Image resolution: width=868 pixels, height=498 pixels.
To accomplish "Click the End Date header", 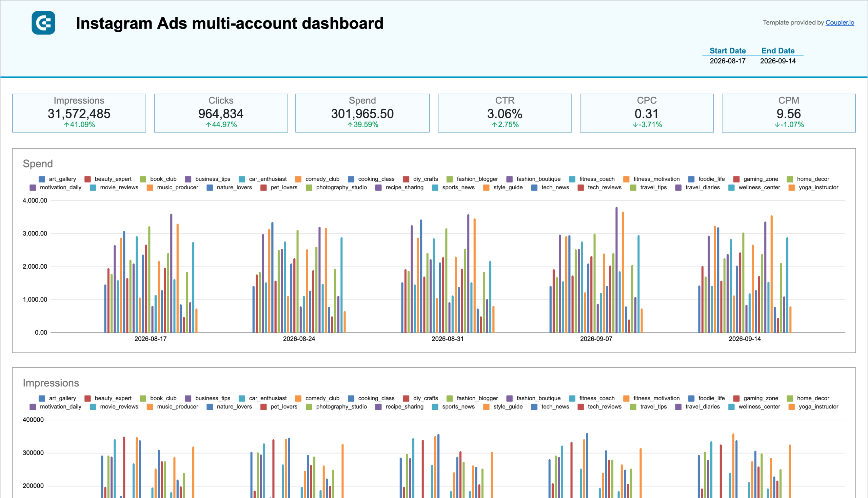I will click(x=777, y=51).
